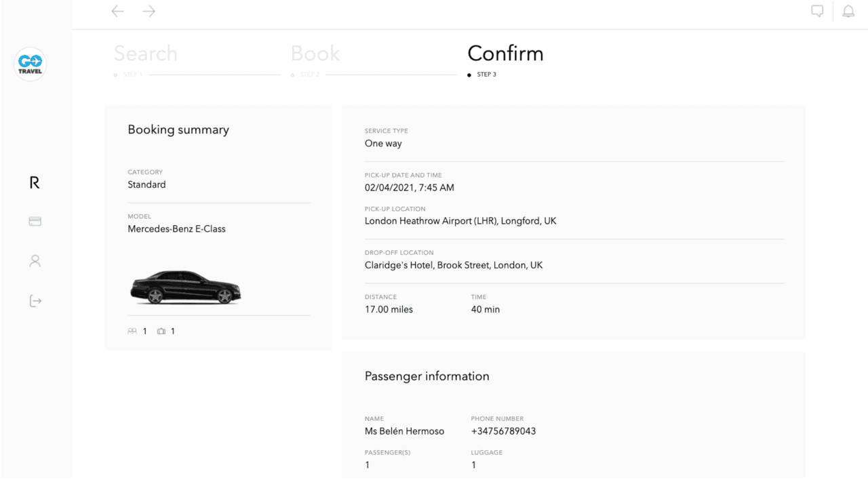This screenshot has width=868, height=482.
Task: Click the London Heathrow pick-up location text
Action: coord(460,221)
